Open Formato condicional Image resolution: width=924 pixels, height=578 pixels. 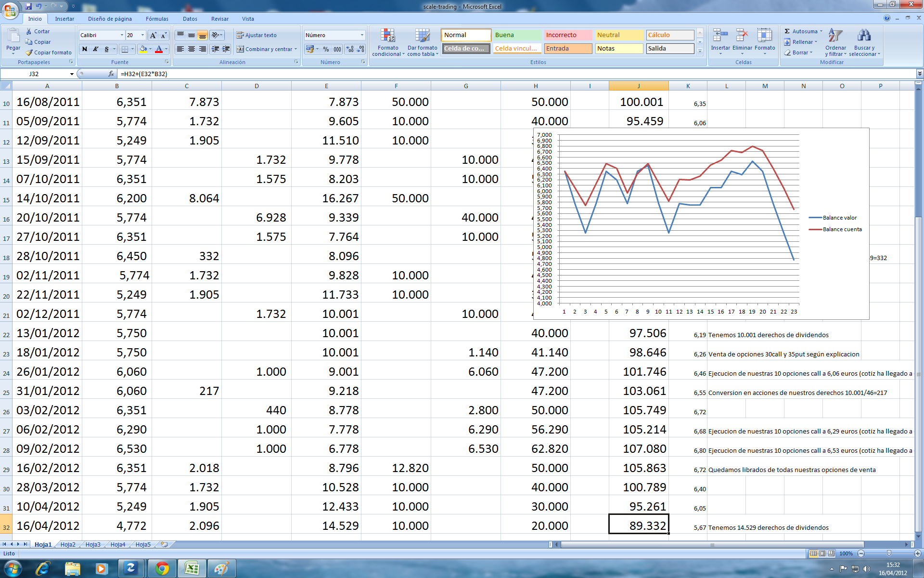click(x=388, y=42)
